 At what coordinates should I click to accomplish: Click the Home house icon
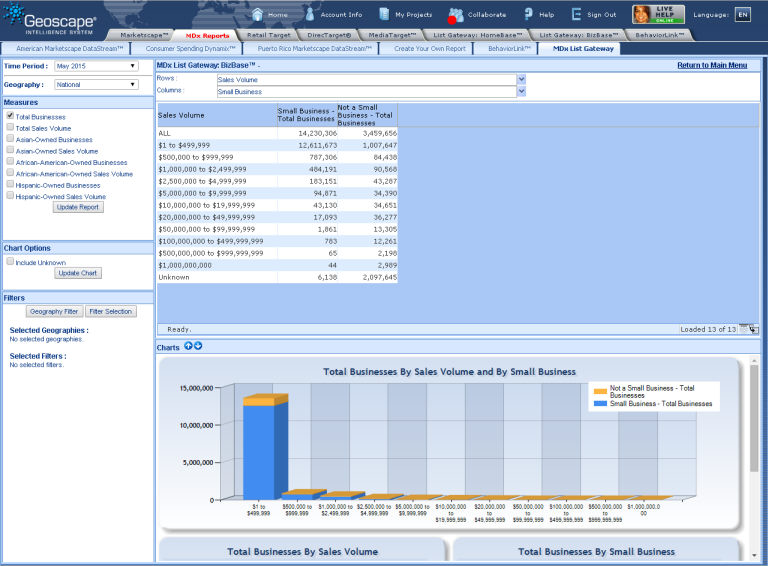(x=257, y=15)
